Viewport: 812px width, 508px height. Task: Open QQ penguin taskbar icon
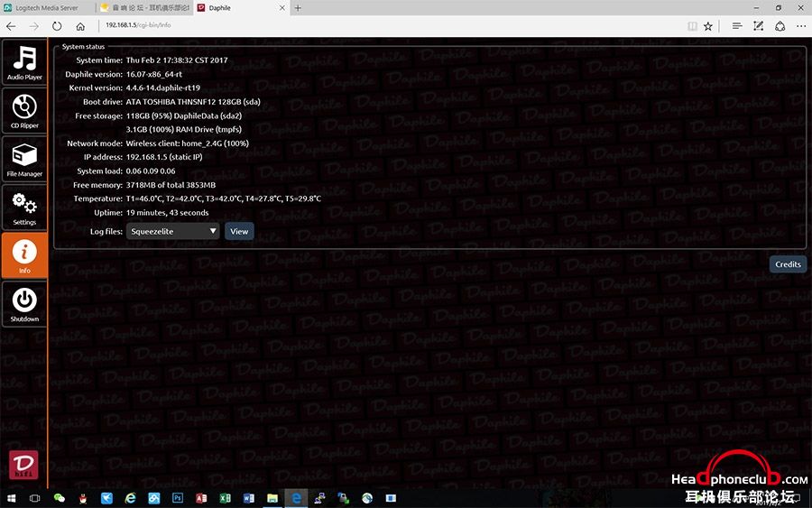click(x=83, y=498)
